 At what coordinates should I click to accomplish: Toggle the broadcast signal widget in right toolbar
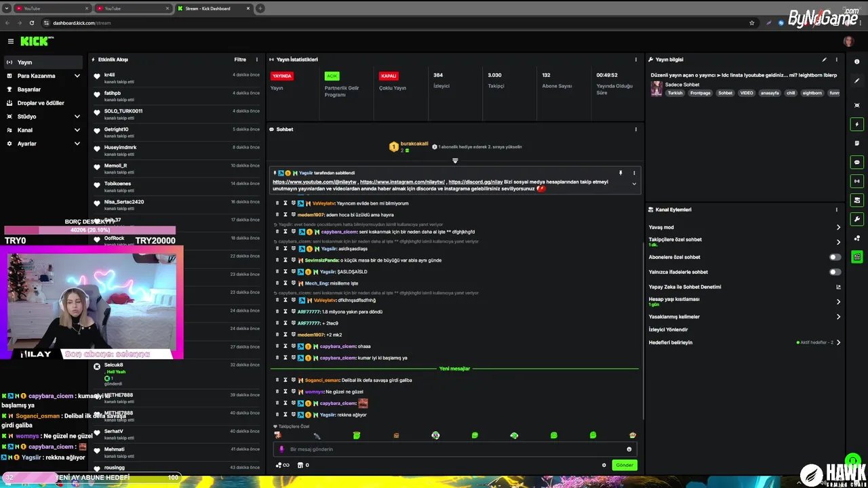(x=857, y=181)
